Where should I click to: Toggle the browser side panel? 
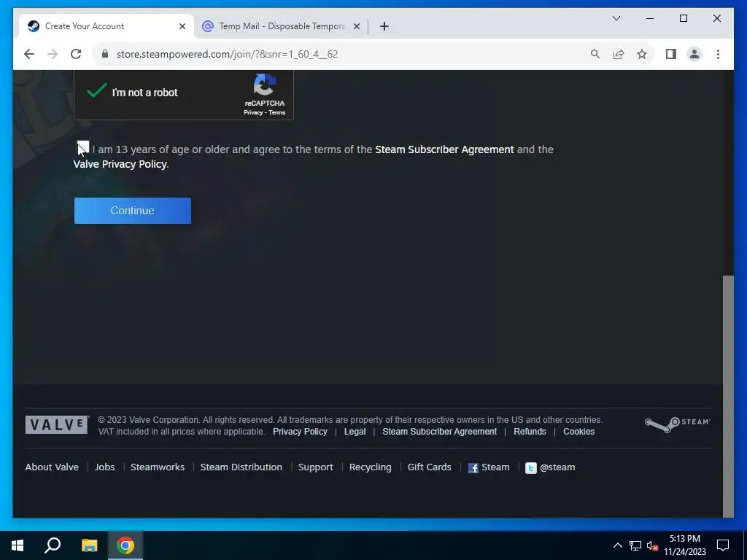point(671,54)
